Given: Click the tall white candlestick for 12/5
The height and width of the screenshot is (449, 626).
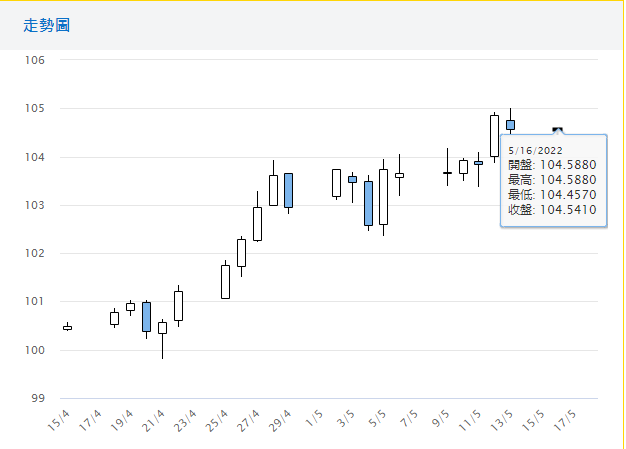Looking at the screenshot, I should (x=494, y=135).
